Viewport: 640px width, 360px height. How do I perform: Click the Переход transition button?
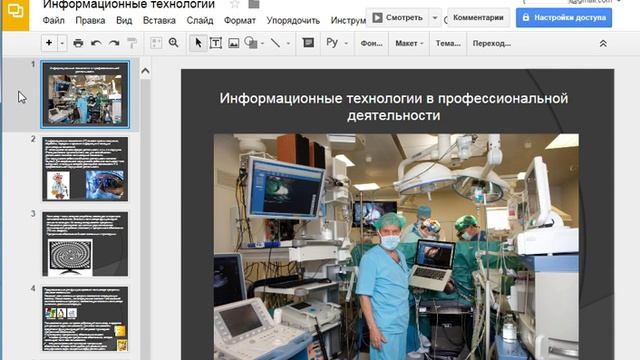pyautogui.click(x=491, y=43)
